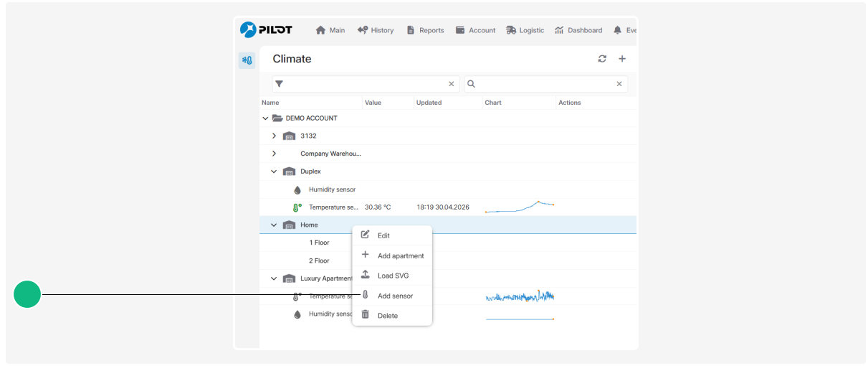
Task: Click the Actions column header
Action: click(x=570, y=103)
